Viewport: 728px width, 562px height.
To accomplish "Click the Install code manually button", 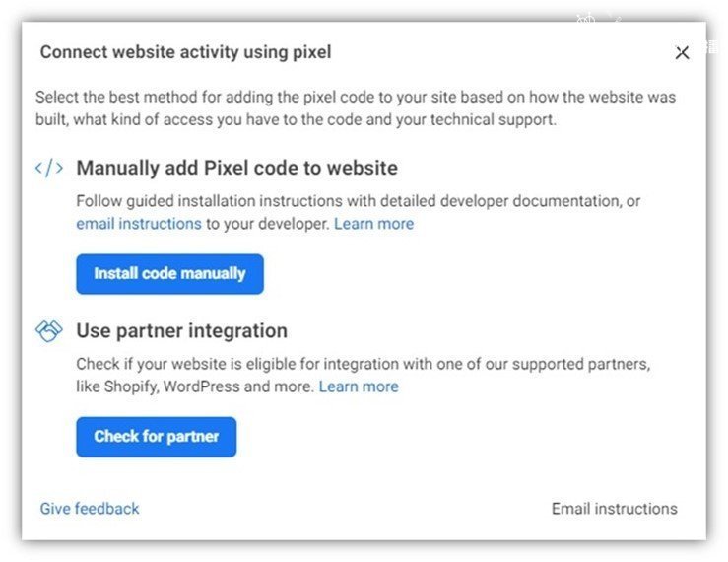I will (169, 274).
